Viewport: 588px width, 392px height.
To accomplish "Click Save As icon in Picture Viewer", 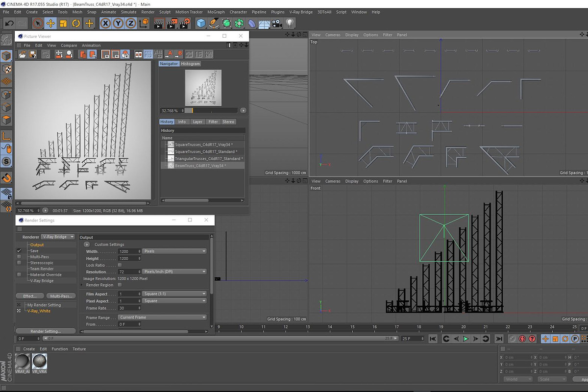I will pyautogui.click(x=32, y=54).
